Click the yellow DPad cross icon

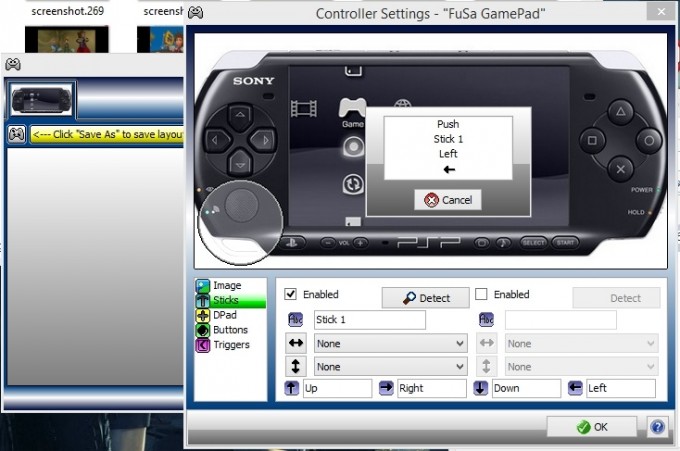coord(203,315)
